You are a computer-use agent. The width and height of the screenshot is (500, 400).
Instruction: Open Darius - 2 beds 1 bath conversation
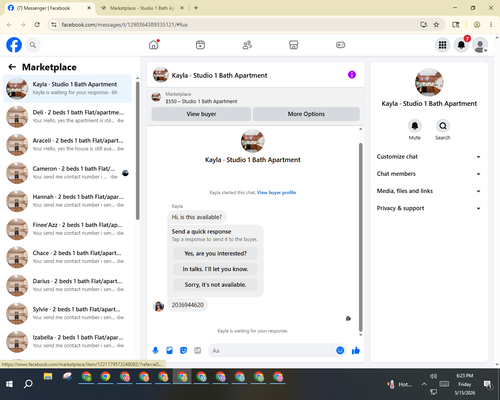click(67, 285)
